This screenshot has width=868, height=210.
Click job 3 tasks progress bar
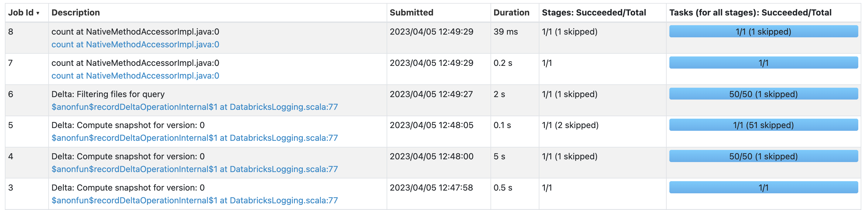coord(763,188)
